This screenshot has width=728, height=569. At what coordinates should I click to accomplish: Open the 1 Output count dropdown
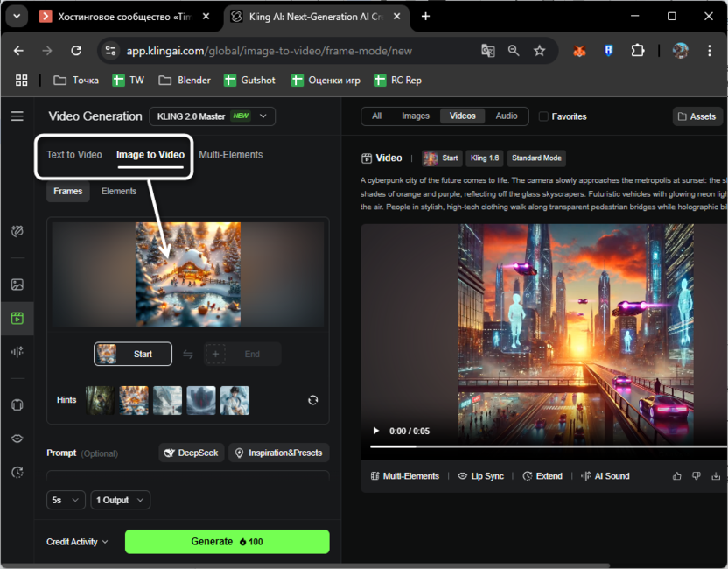[120, 500]
